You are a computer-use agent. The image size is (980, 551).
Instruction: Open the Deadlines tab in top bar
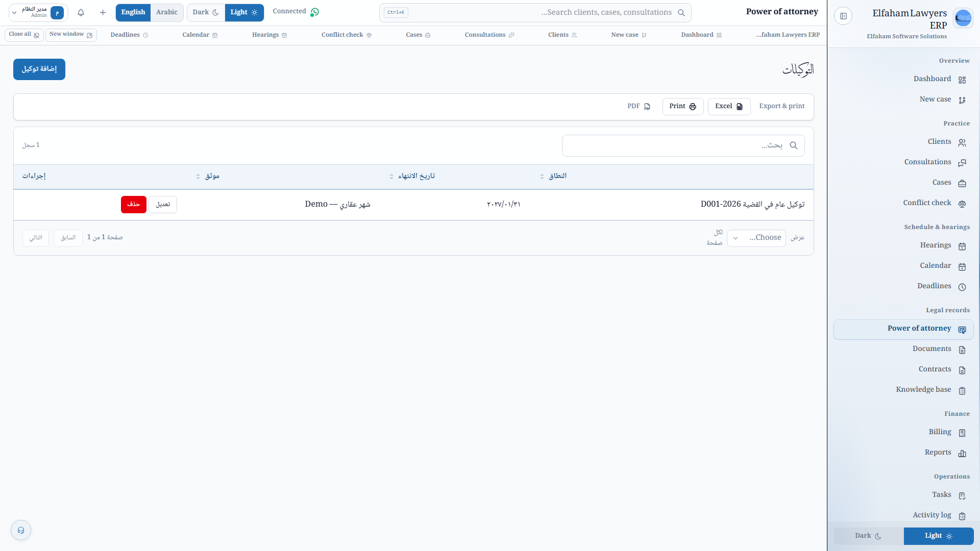(x=129, y=35)
